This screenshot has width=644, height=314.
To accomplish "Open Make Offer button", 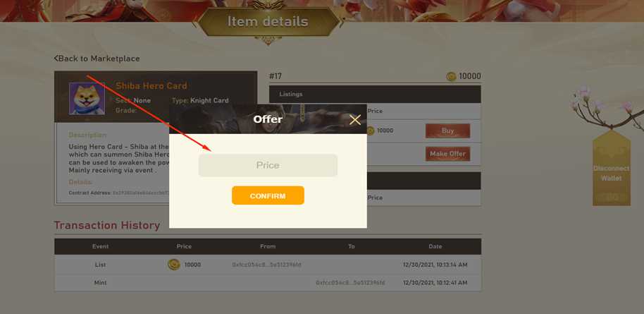I will (x=447, y=154).
